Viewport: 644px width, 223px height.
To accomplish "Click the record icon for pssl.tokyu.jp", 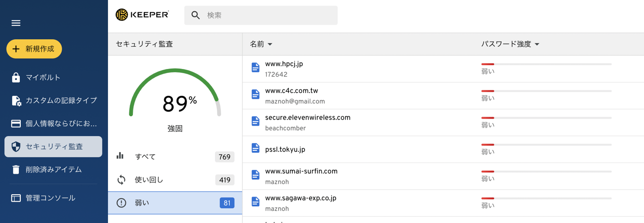I will coord(256,148).
